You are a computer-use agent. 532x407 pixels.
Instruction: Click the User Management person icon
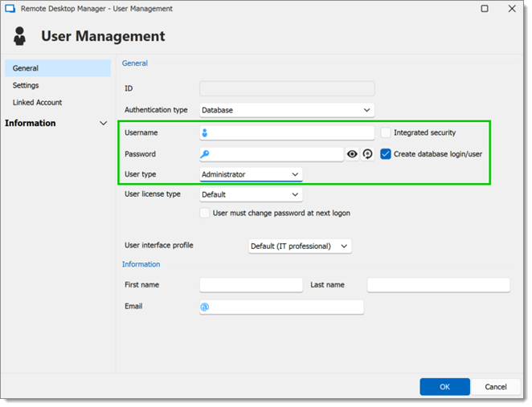pyautogui.click(x=19, y=36)
